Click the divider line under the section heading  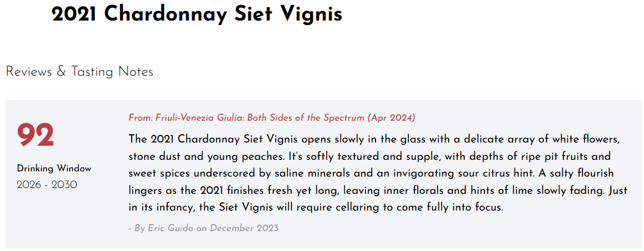[323, 88]
